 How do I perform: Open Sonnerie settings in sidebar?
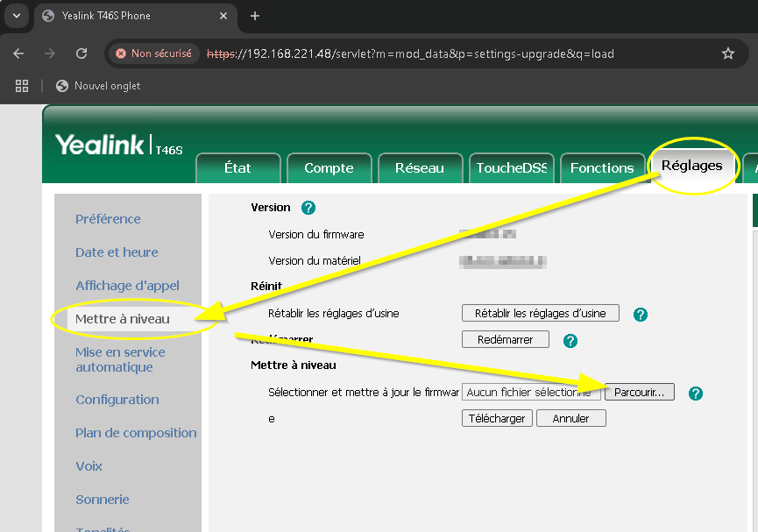click(x=102, y=500)
